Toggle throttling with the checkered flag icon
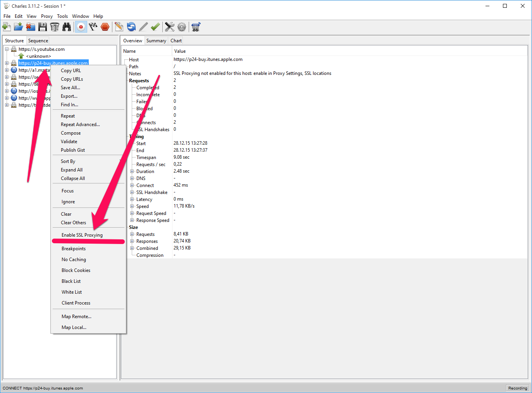The width and height of the screenshot is (532, 393). coord(93,27)
